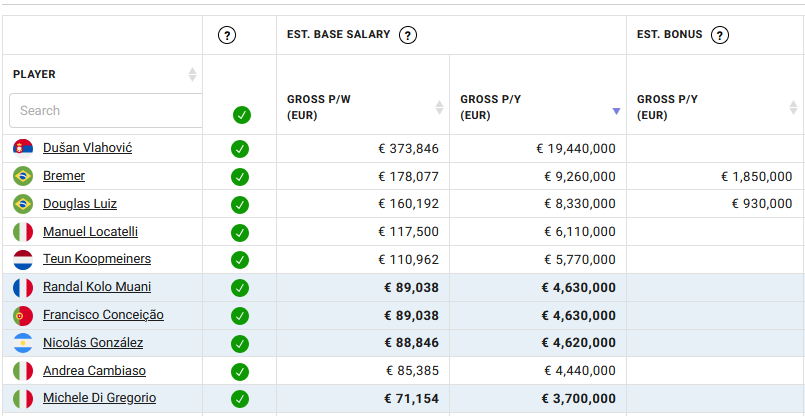Select the € 88,846 weekly salary cell
805x416 pixels.
point(363,343)
